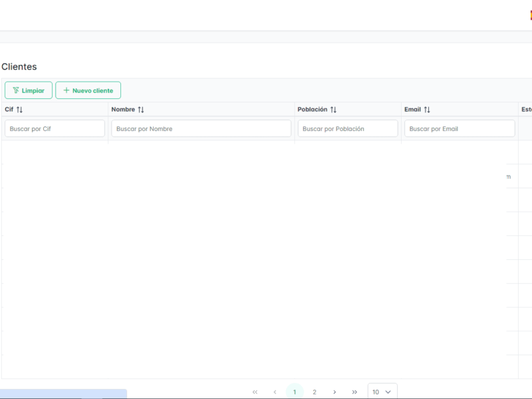Click the plus icon on Nuevo cliente

66,90
